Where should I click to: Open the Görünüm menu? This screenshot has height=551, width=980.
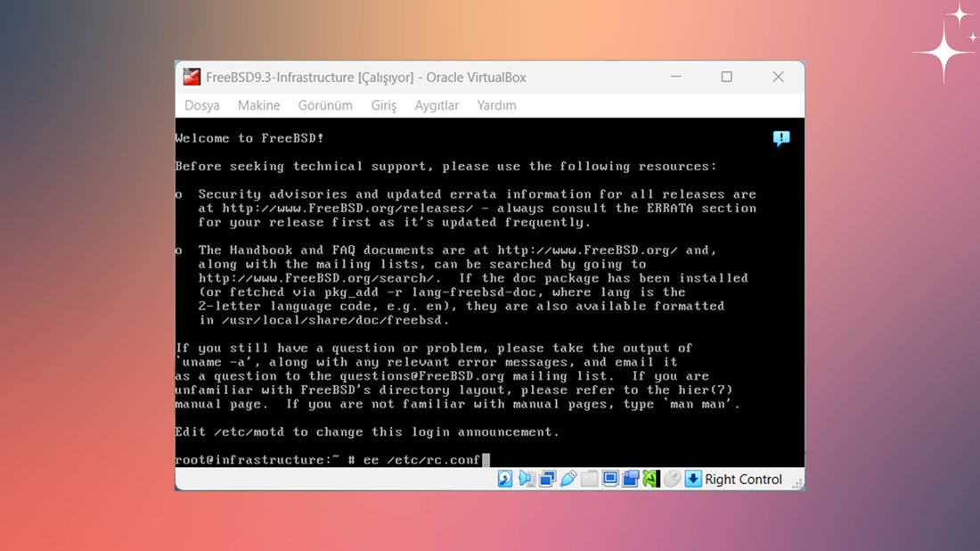[325, 105]
